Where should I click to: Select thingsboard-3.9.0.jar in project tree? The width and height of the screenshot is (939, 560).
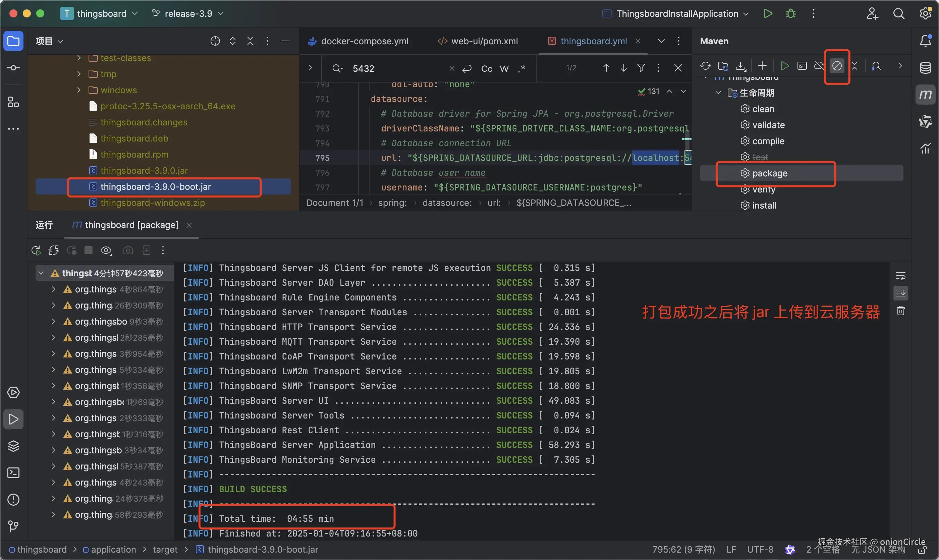[144, 171]
